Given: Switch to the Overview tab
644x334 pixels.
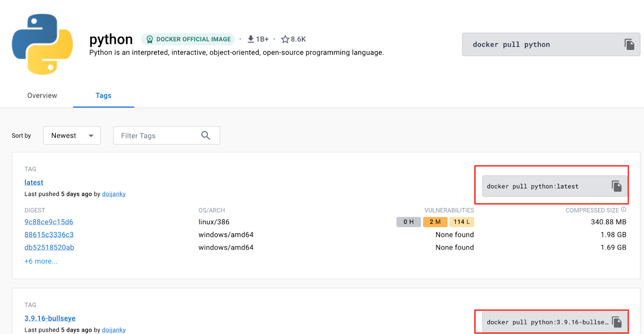Looking at the screenshot, I should 42,95.
